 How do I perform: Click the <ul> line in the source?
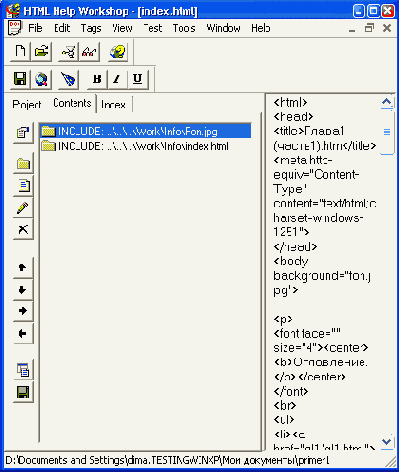284,420
